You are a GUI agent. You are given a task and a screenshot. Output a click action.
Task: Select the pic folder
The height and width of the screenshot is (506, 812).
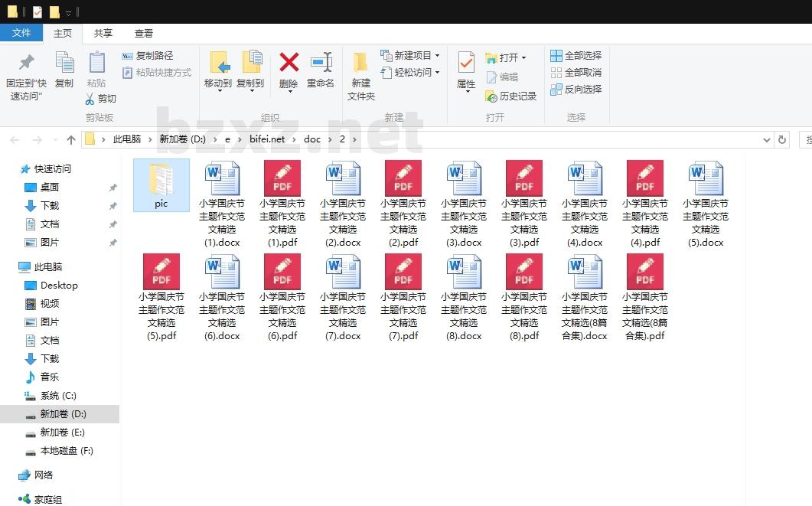click(x=161, y=184)
